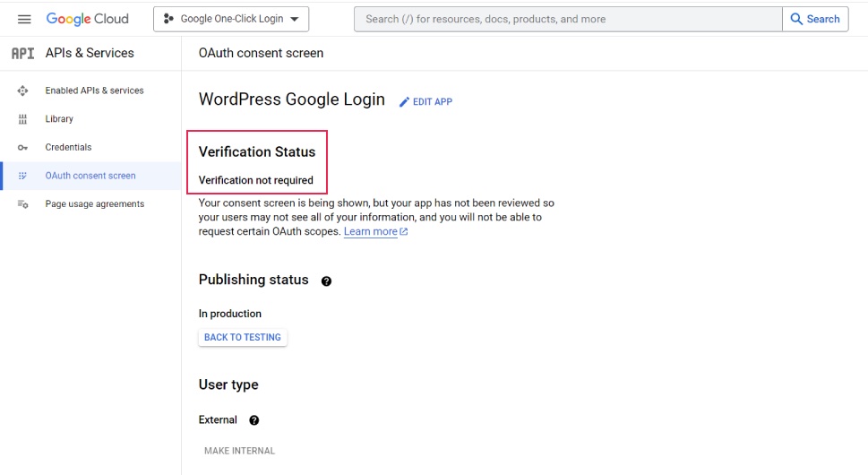This screenshot has width=868, height=475.
Task: Select OAuth consent screen in sidebar
Action: tap(90, 176)
